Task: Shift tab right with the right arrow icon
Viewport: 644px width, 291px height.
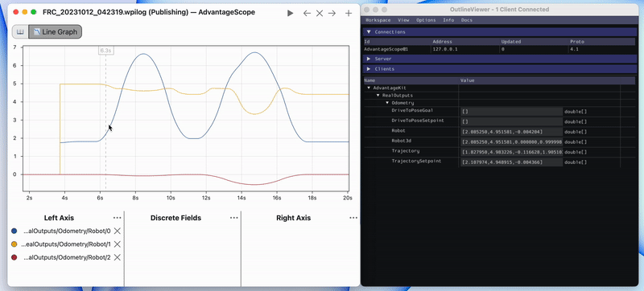Action: pos(332,13)
